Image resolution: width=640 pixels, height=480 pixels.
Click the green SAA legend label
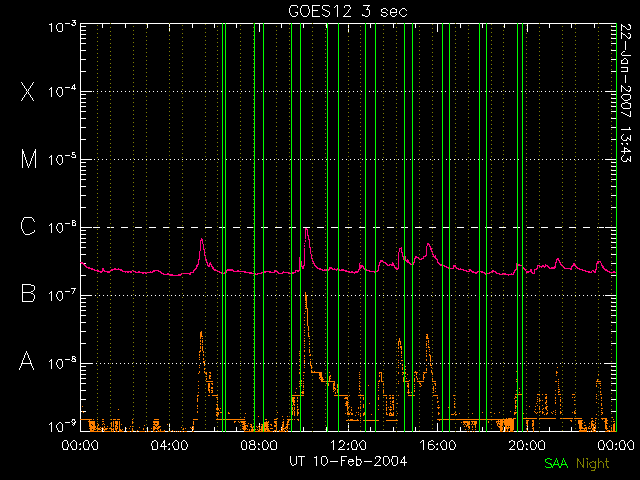(x=556, y=463)
